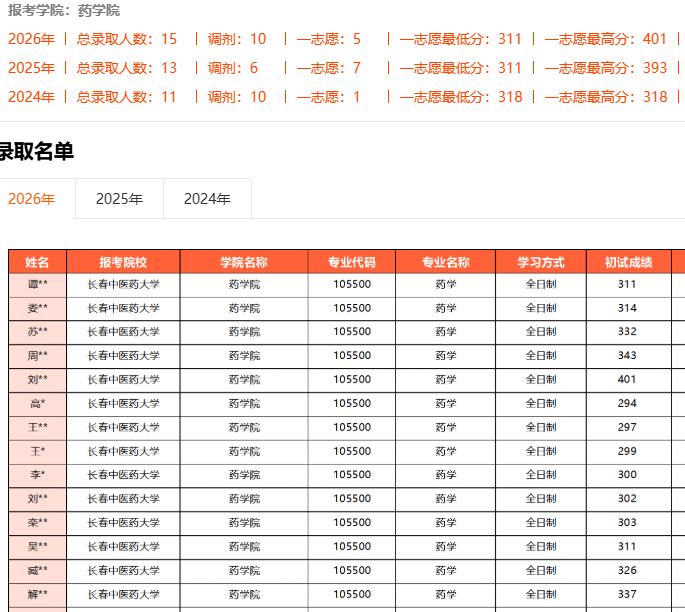Click 一志愿最低分: 318 text
The height and width of the screenshot is (612, 685).
coord(461,97)
